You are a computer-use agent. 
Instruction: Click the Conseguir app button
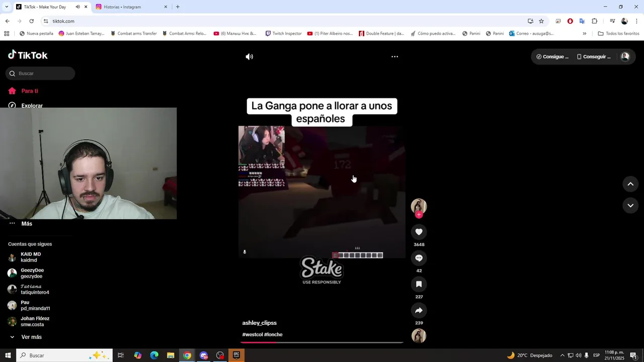pos(593,57)
